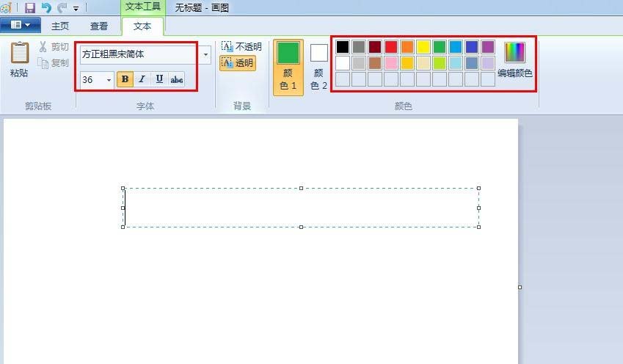Pick the dark gray color swatch

coord(359,47)
